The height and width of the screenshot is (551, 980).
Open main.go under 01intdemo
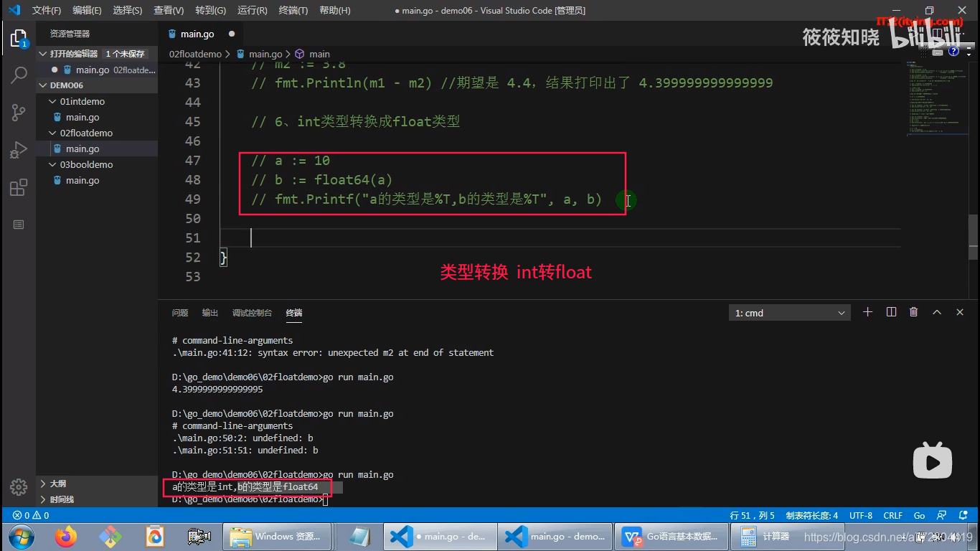coord(97,117)
